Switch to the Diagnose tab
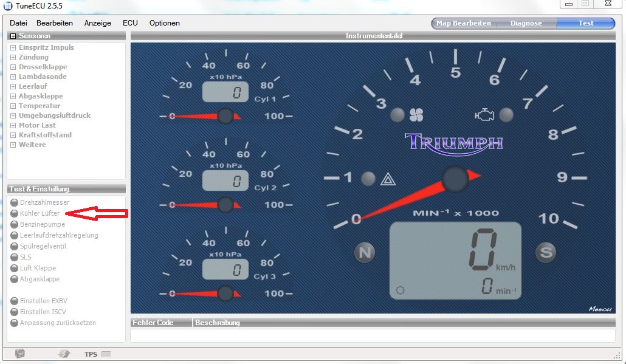 click(x=526, y=23)
